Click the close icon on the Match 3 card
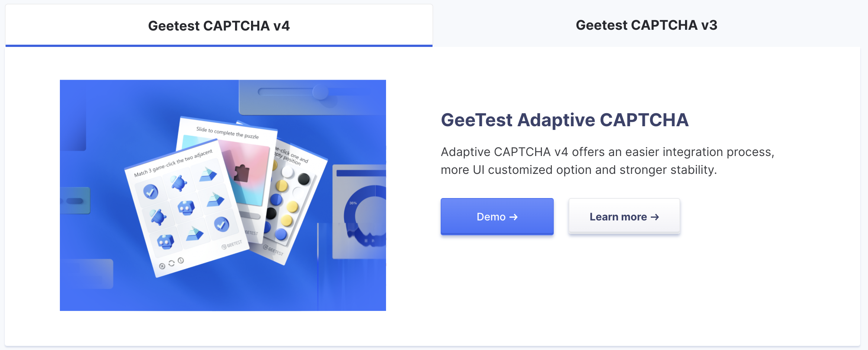The width and height of the screenshot is (868, 350). tap(162, 266)
